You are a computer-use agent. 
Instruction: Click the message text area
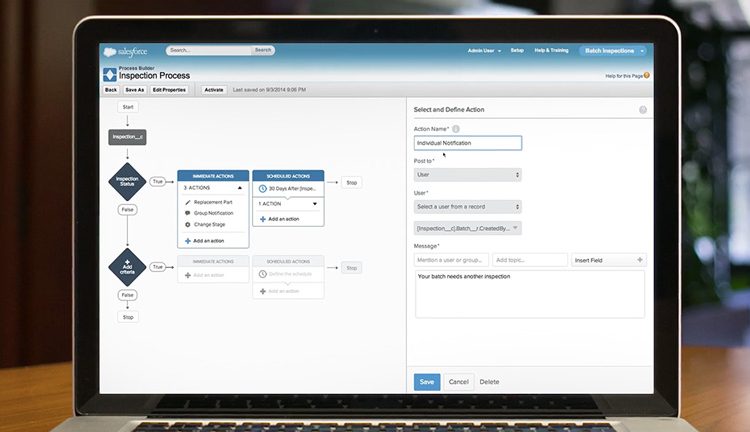pyautogui.click(x=529, y=294)
